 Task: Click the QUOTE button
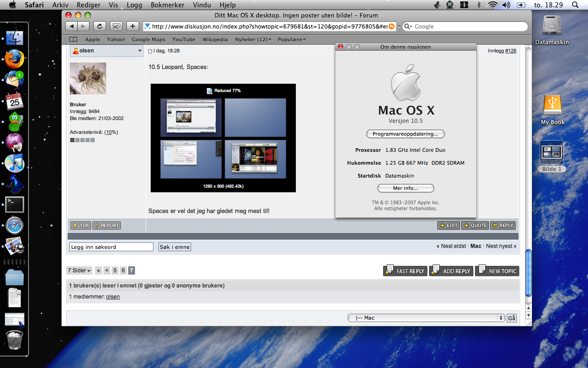[x=475, y=225]
